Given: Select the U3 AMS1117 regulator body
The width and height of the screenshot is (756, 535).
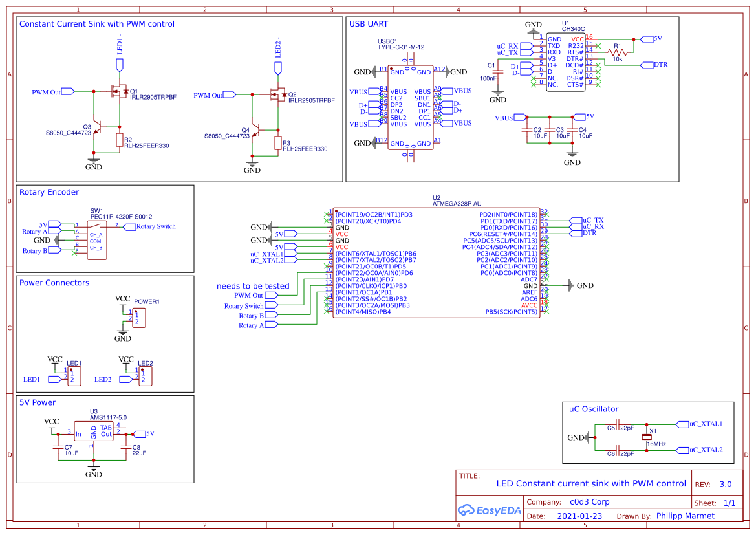Looking at the screenshot, I should pos(94,430).
